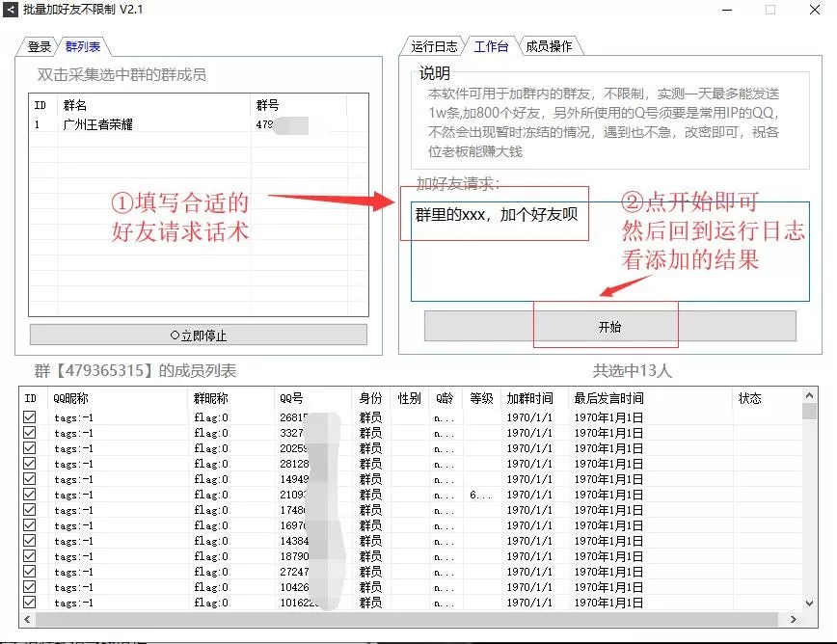The height and width of the screenshot is (644, 837).
Task: Click the 群号 column header in group list
Action: tap(267, 105)
